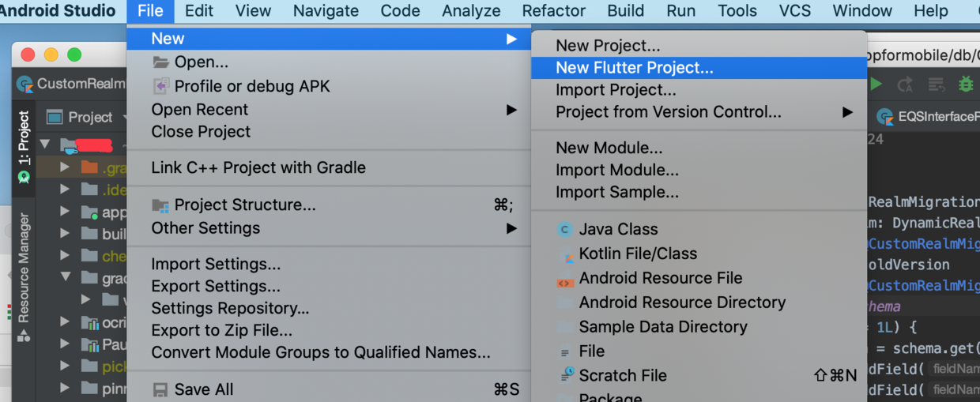The width and height of the screenshot is (980, 402).
Task: Open the Refactor menu
Action: 553,11
